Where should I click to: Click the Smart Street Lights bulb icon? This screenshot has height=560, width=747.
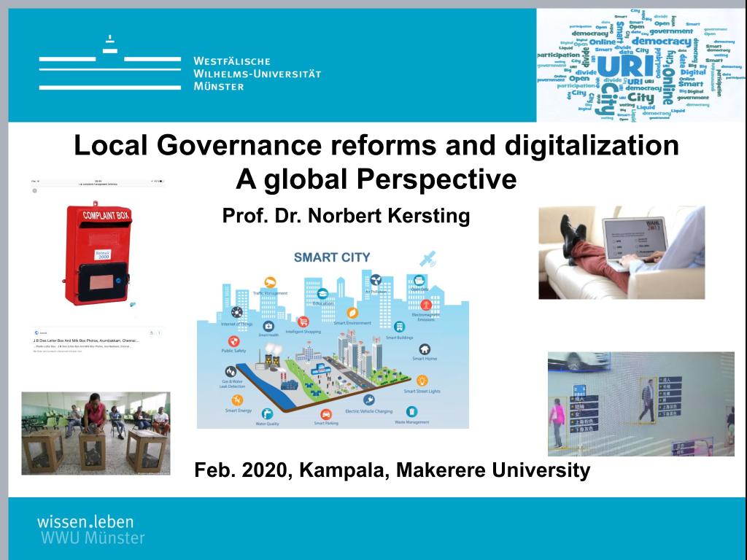[422, 380]
